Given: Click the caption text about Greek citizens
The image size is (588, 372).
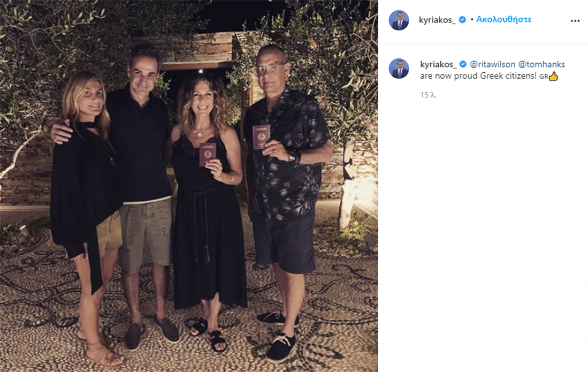Looking at the screenshot, I should pyautogui.click(x=478, y=76).
